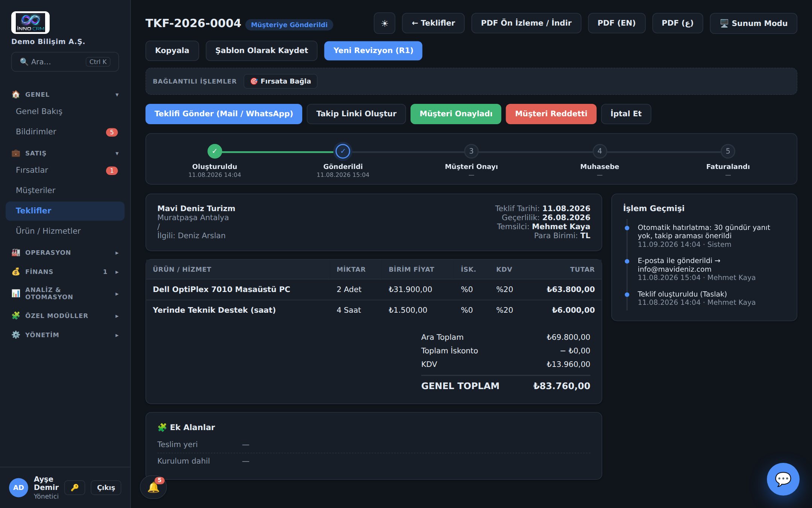Create Yeni Revizyon (R1)
This screenshot has height=508, width=812.
click(373, 51)
